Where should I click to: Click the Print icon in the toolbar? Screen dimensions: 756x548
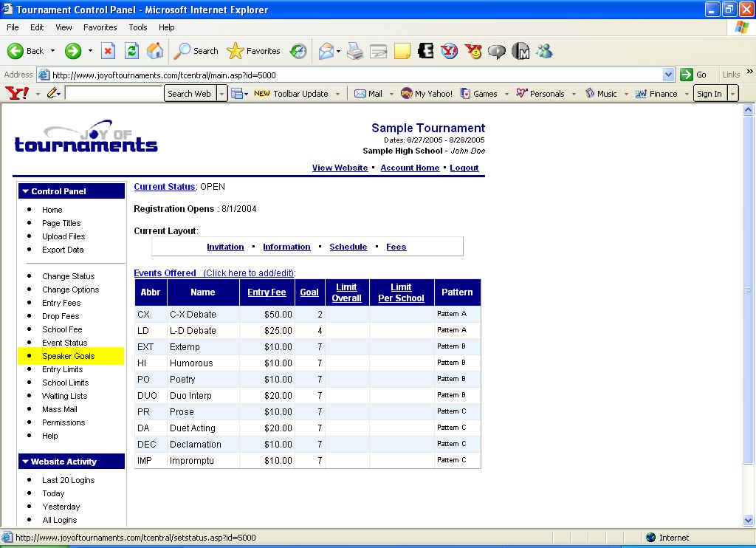355,51
